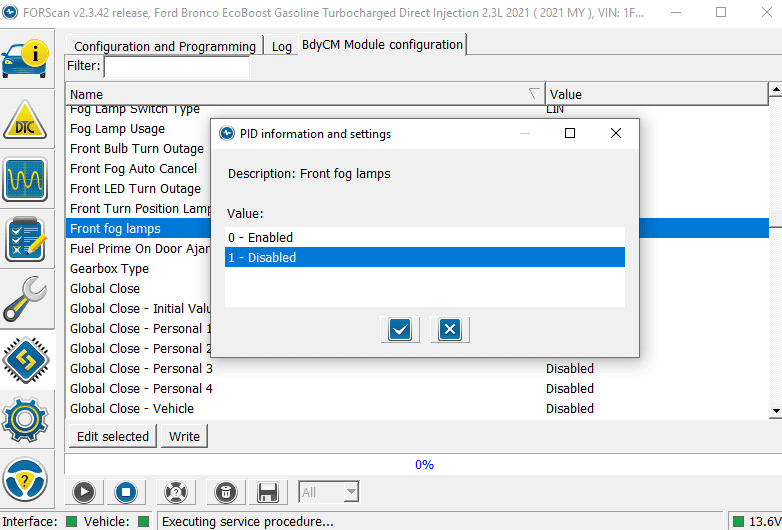Open the oscilloscope live data section
The height and width of the screenshot is (530, 782).
click(x=25, y=179)
